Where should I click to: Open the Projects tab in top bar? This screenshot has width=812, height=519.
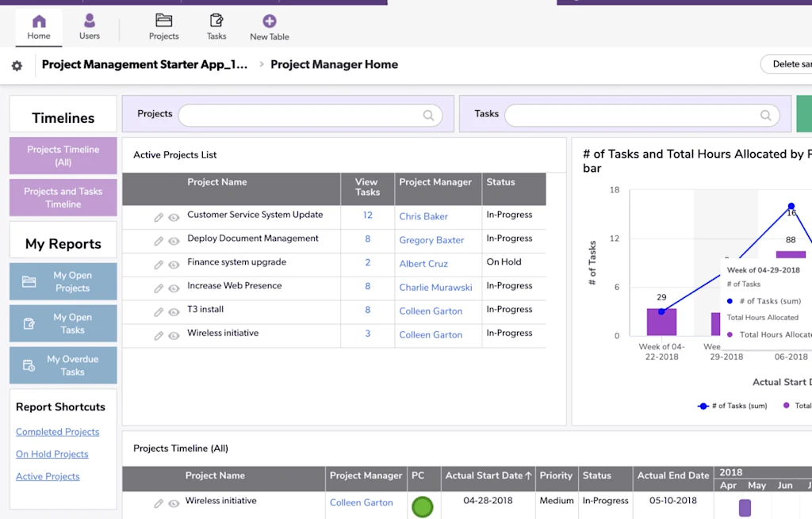pyautogui.click(x=163, y=28)
